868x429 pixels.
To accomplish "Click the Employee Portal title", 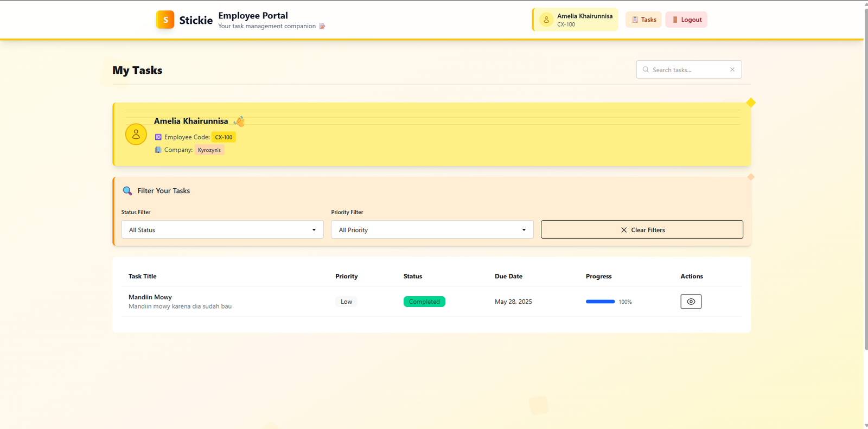I will pyautogui.click(x=253, y=15).
